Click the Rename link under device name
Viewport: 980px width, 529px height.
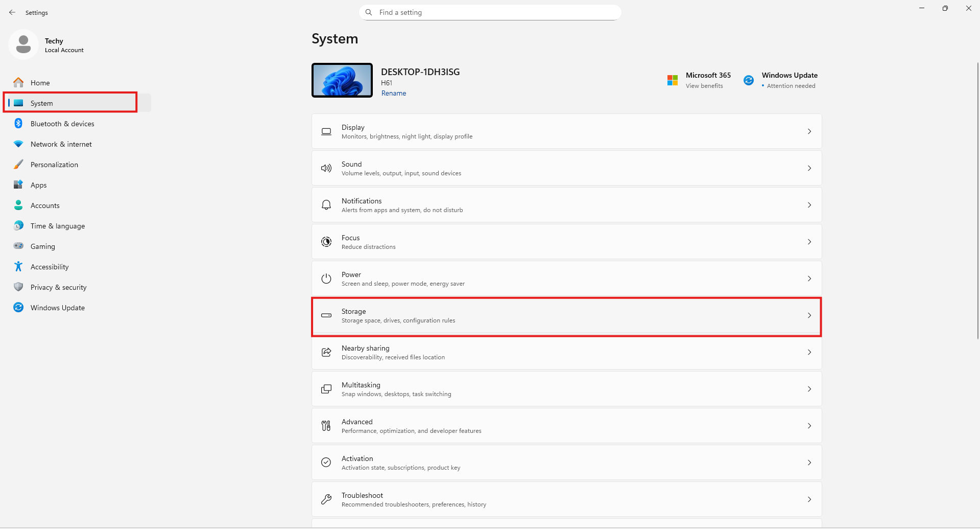pyautogui.click(x=394, y=93)
